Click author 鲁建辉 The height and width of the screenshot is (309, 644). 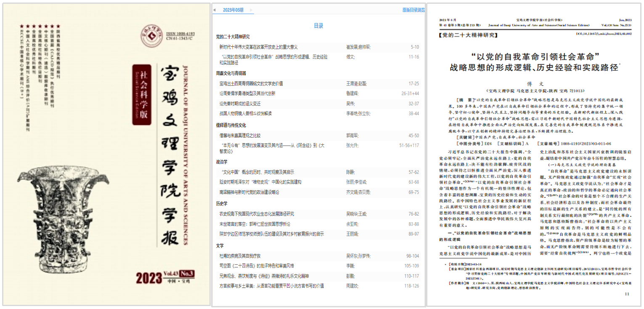pyautogui.click(x=352, y=93)
